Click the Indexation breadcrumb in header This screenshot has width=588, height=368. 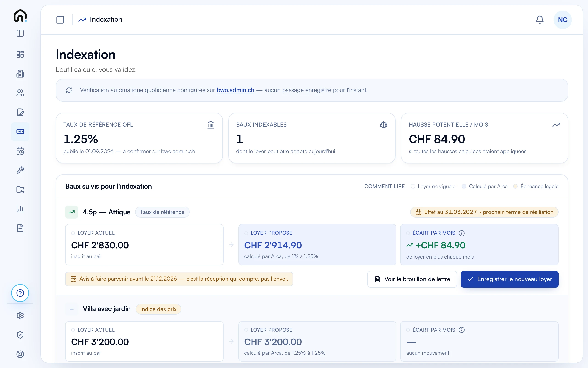[100, 20]
